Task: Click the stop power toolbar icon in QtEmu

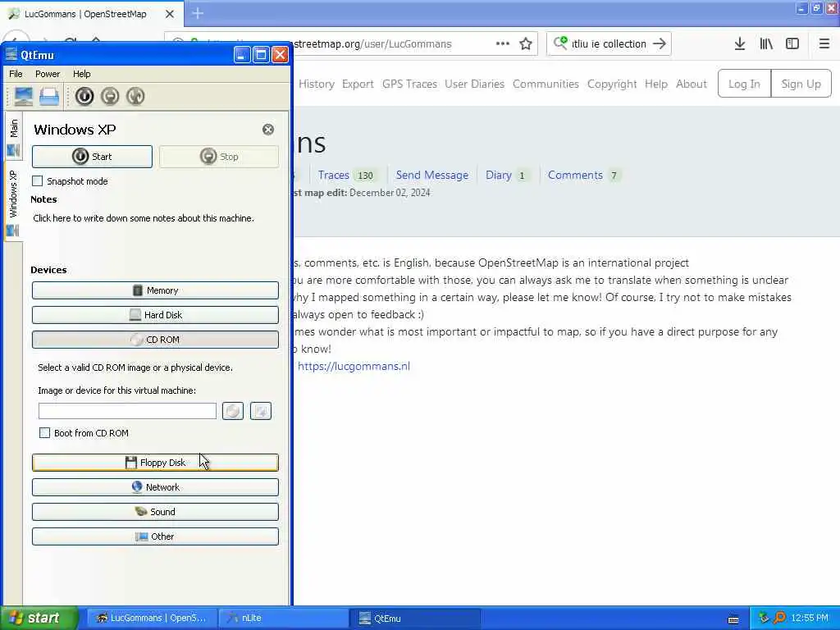Action: (x=110, y=97)
